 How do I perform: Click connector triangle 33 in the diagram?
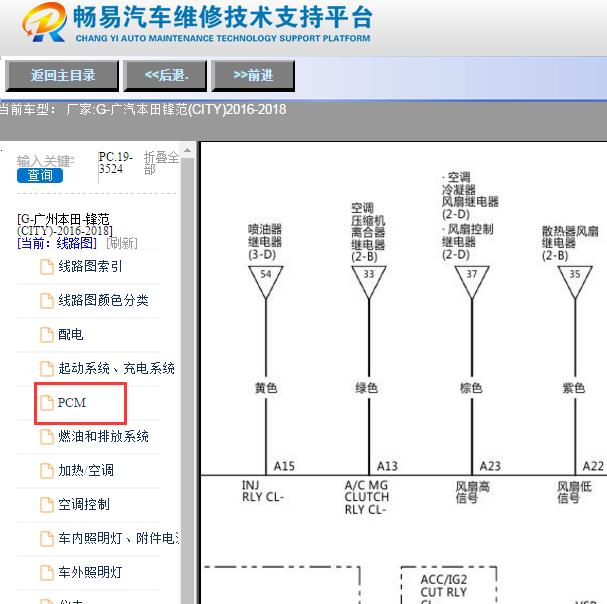coord(369,282)
